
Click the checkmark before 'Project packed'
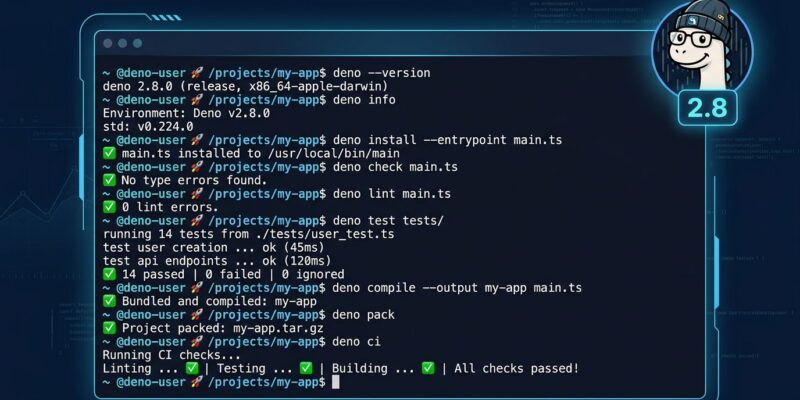coord(109,328)
